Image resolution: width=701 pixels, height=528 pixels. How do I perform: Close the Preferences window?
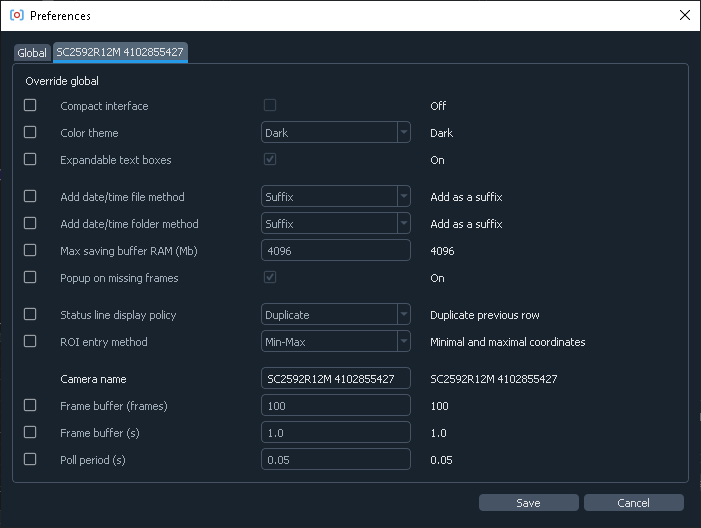pos(684,15)
